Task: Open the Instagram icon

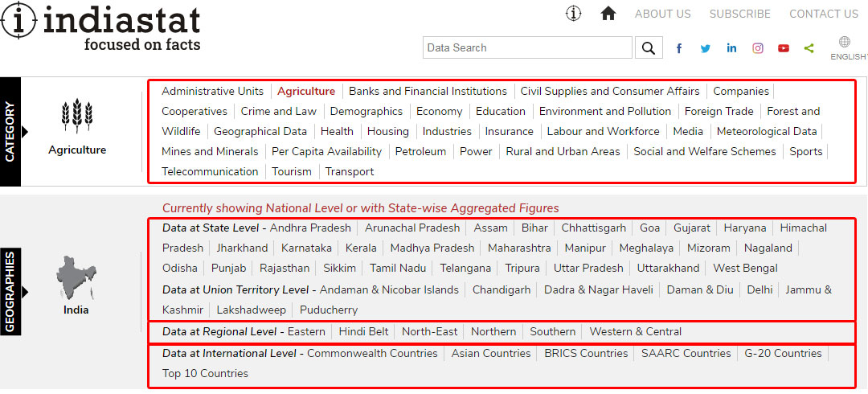Action: click(x=757, y=48)
